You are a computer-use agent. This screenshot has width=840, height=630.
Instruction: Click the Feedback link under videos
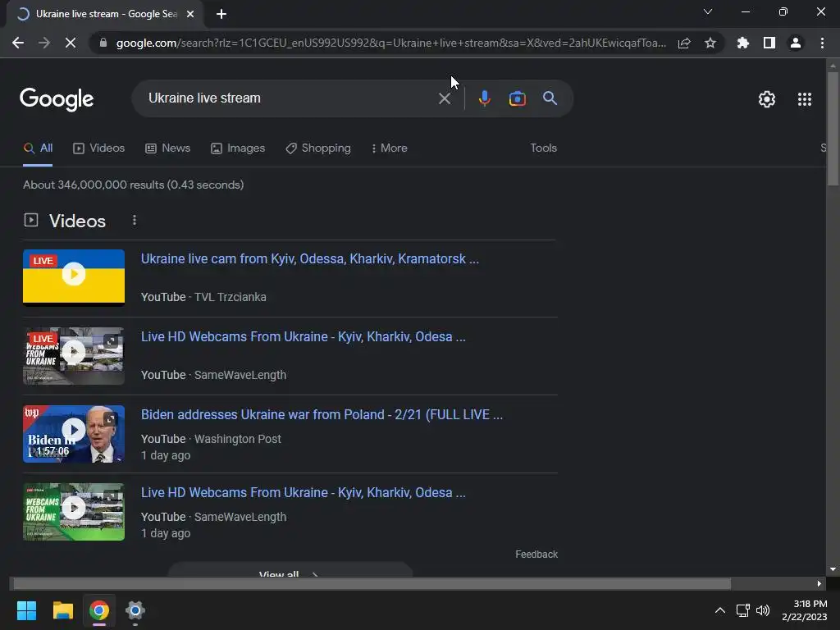click(536, 555)
